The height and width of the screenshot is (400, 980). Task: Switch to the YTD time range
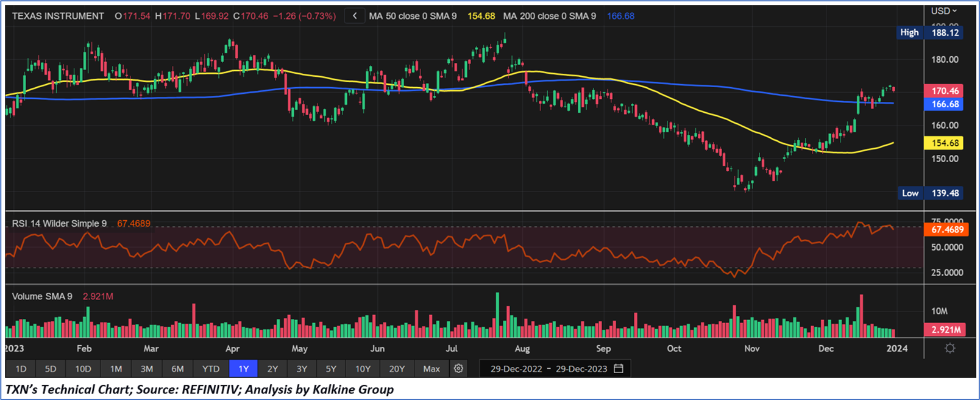click(x=211, y=368)
